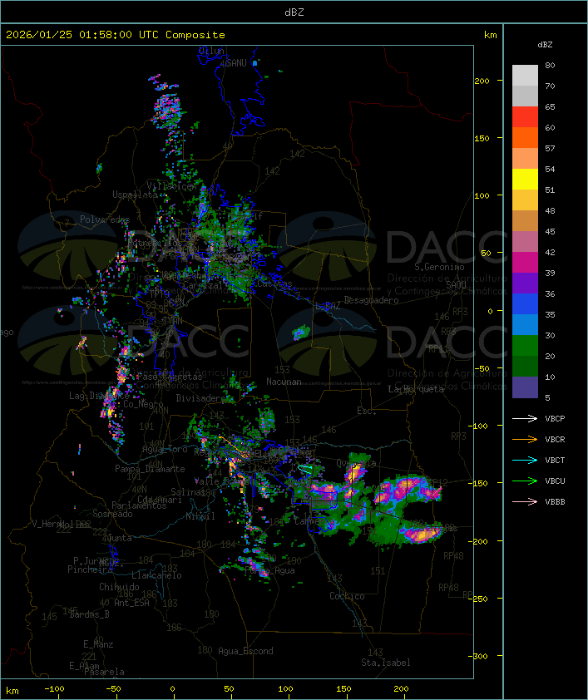Click the Desaguadero place label
The image size is (588, 700).
371,300
